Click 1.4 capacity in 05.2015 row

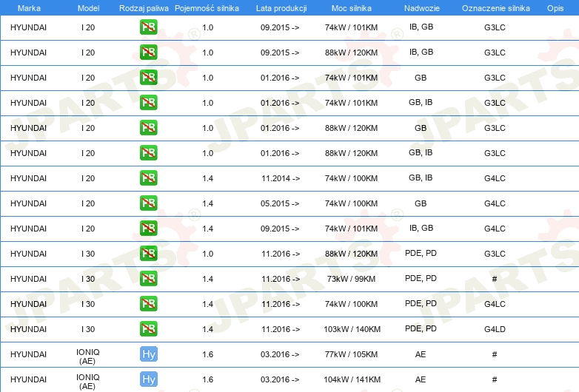[208, 203]
